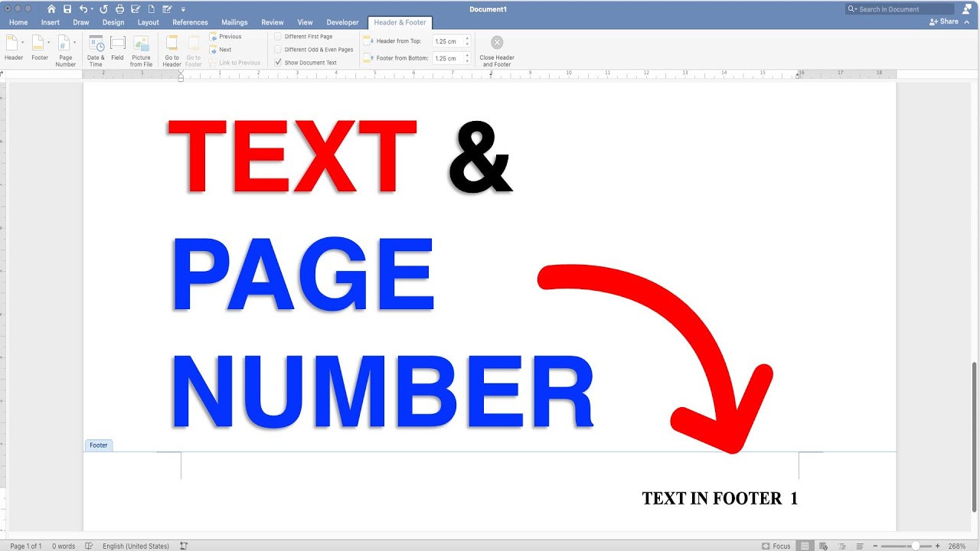Close Header and Footer
980x551 pixels.
(x=497, y=51)
